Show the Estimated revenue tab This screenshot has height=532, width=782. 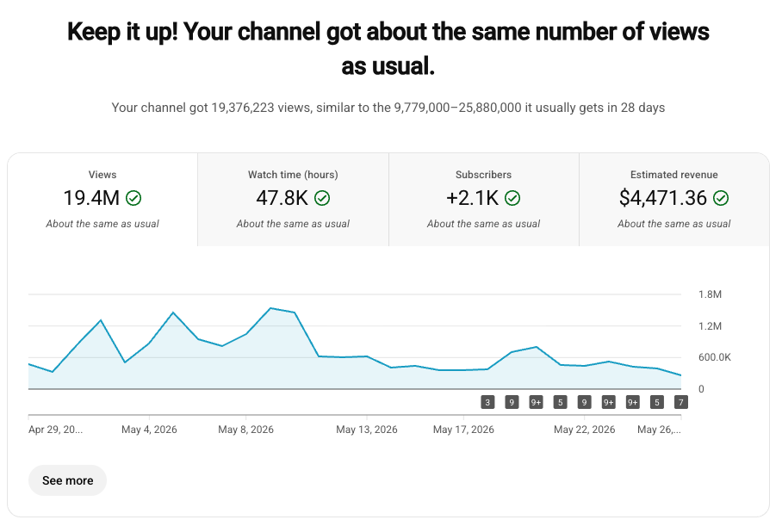pos(674,200)
